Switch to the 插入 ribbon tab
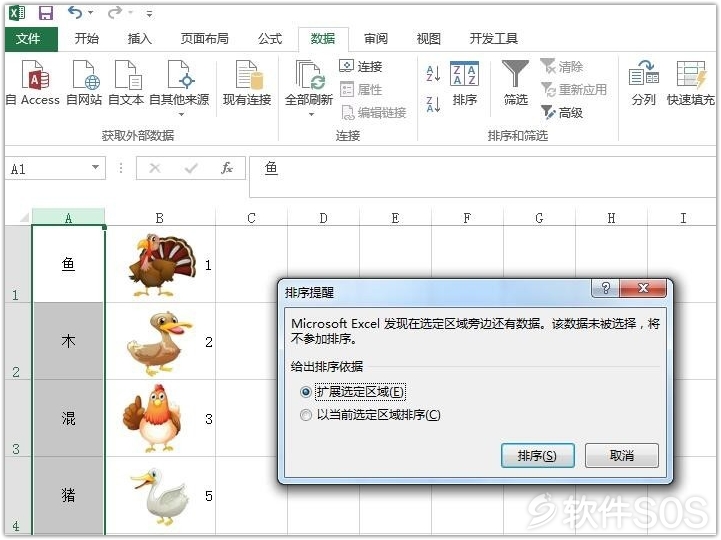Image resolution: width=721 pixels, height=540 pixels. click(x=139, y=39)
